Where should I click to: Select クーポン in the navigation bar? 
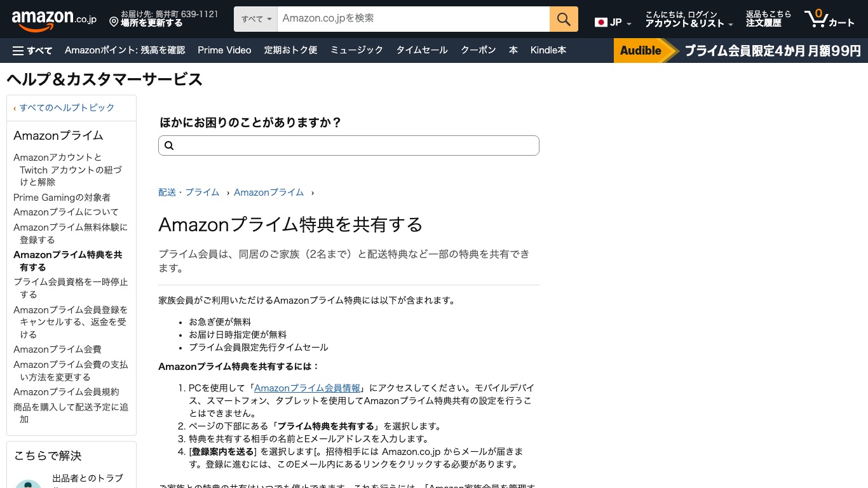click(x=478, y=50)
